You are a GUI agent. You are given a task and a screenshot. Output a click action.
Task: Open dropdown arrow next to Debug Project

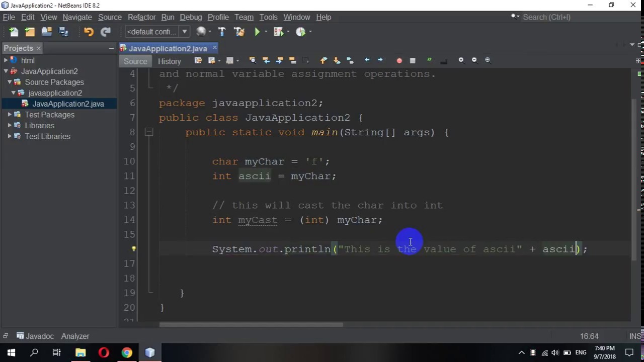click(288, 32)
